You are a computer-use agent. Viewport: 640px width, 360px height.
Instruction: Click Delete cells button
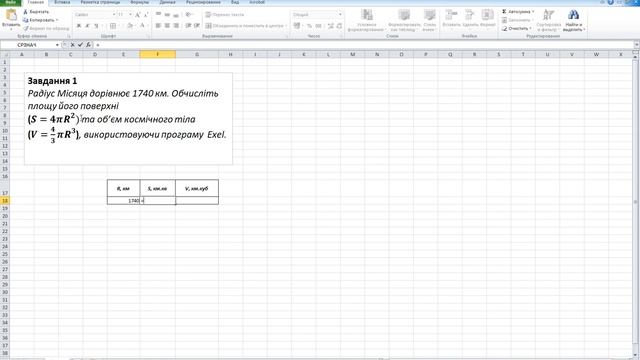[x=469, y=19]
